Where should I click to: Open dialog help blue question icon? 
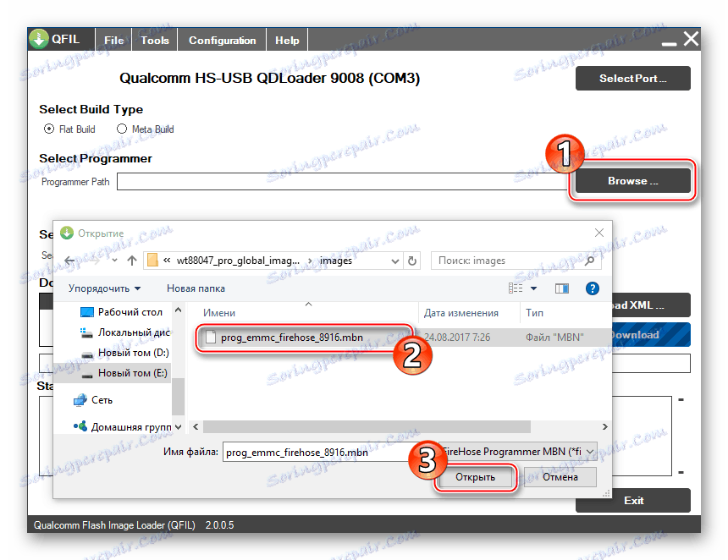tap(592, 288)
